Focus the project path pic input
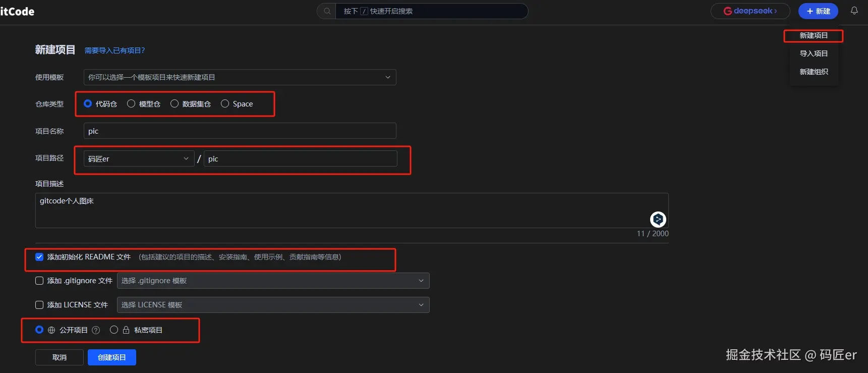Viewport: 868px width, 373px height. 301,158
